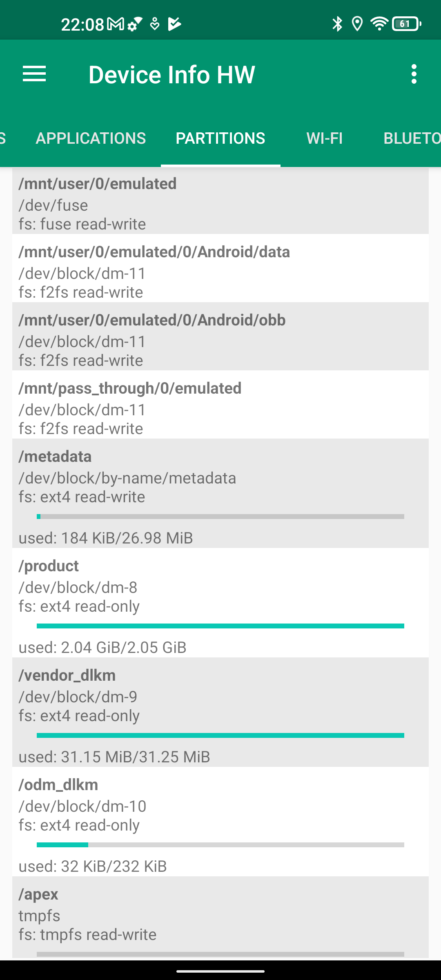This screenshot has height=980, width=441.
Task: Open the hamburger navigation menu
Action: tap(34, 74)
